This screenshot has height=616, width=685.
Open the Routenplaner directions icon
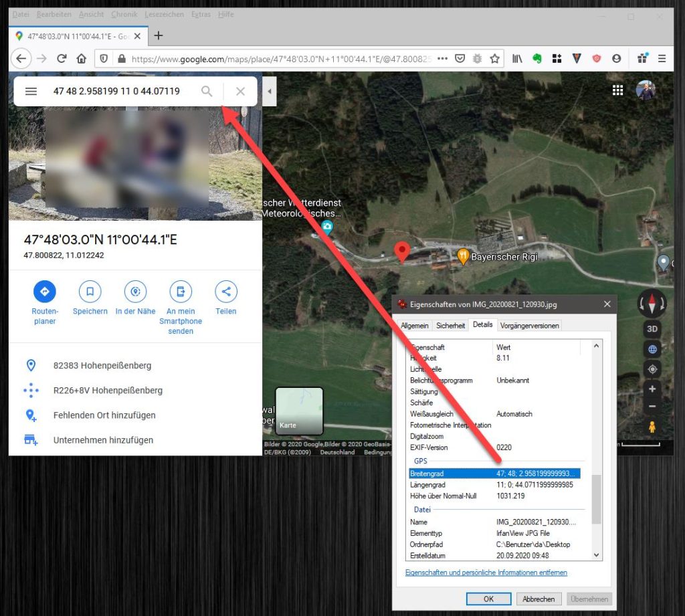[44, 292]
